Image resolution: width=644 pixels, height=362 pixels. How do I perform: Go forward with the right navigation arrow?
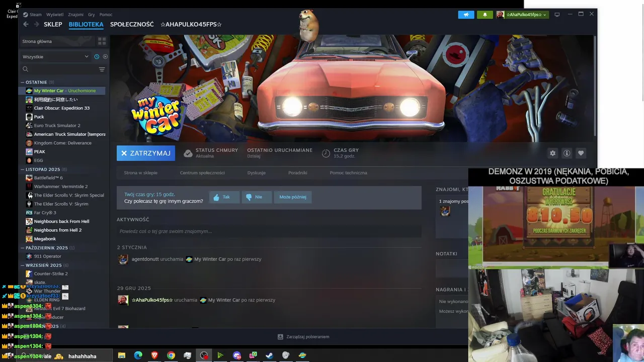pos(36,24)
